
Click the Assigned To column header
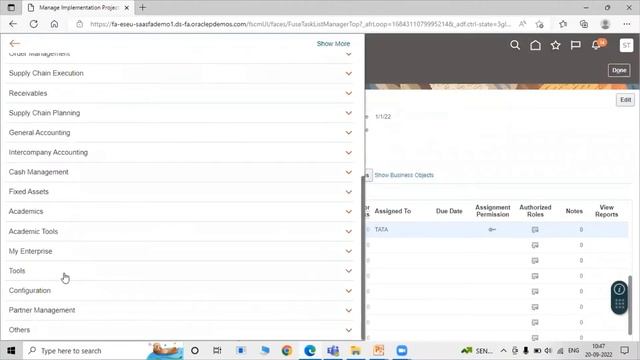393,211
